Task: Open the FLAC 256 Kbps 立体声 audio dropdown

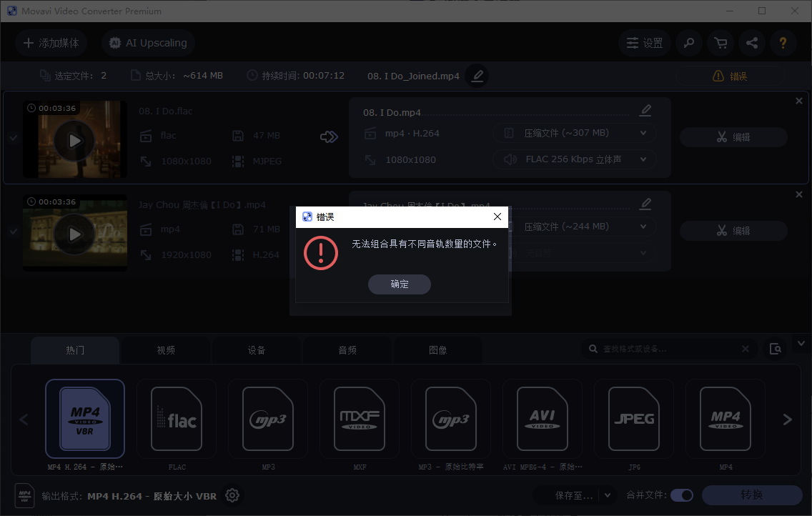Action: 574,159
